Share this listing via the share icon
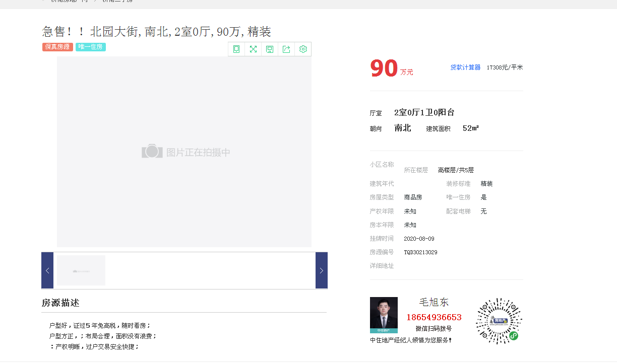This screenshot has height=364, width=617. point(286,49)
